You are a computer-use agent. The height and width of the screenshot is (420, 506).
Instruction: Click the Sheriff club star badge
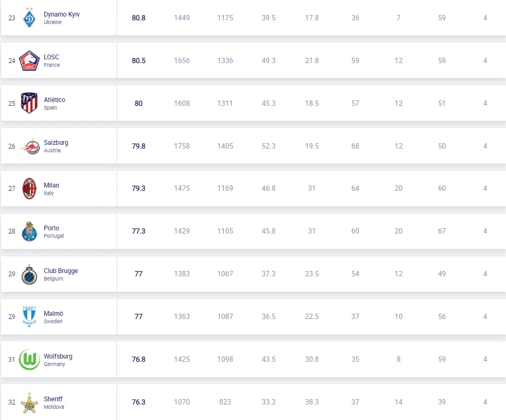click(29, 402)
